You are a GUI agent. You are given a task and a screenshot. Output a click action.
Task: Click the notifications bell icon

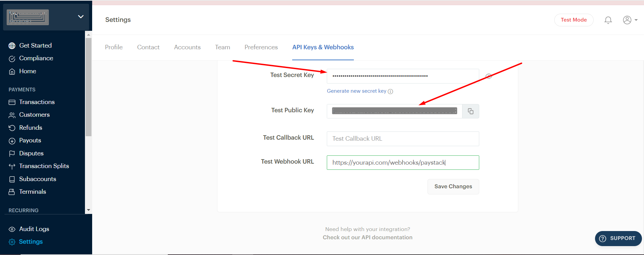[x=608, y=20]
